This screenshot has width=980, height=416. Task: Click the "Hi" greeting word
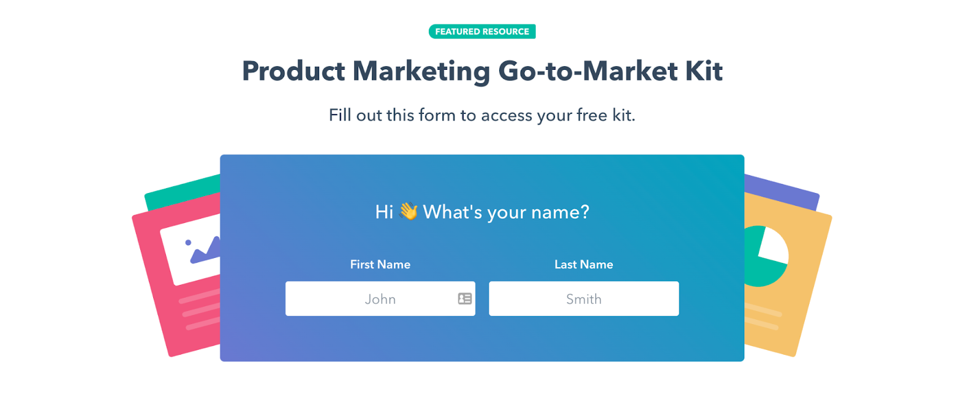[x=384, y=212]
